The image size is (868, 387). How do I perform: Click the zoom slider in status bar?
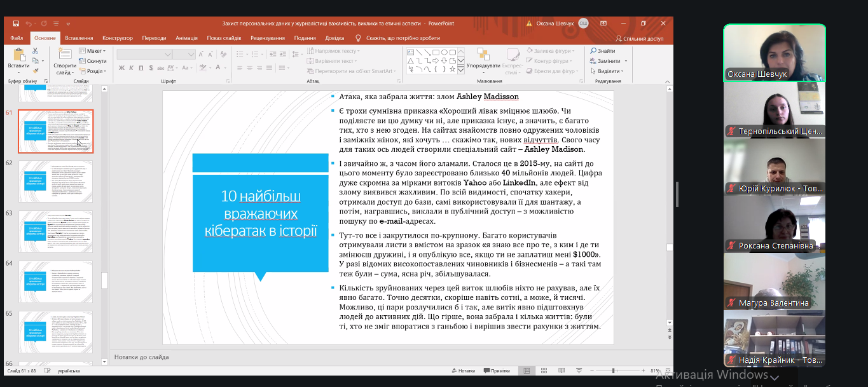point(613,370)
